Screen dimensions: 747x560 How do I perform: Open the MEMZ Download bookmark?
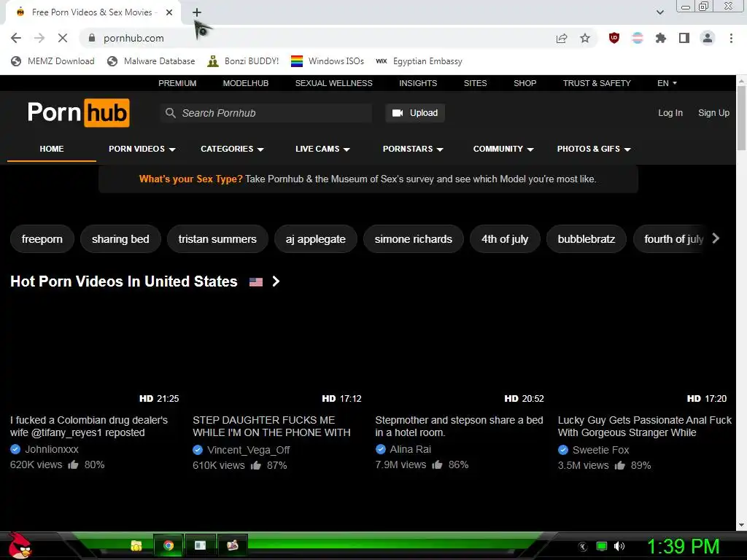53,61
